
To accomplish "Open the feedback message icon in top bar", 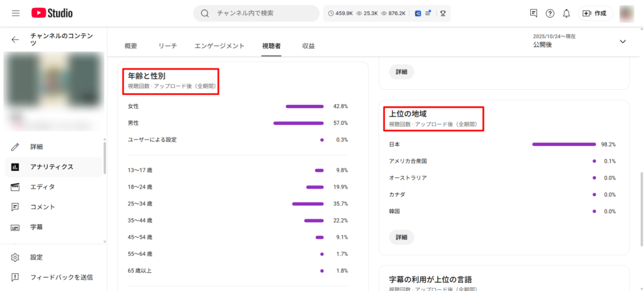I will [x=534, y=13].
